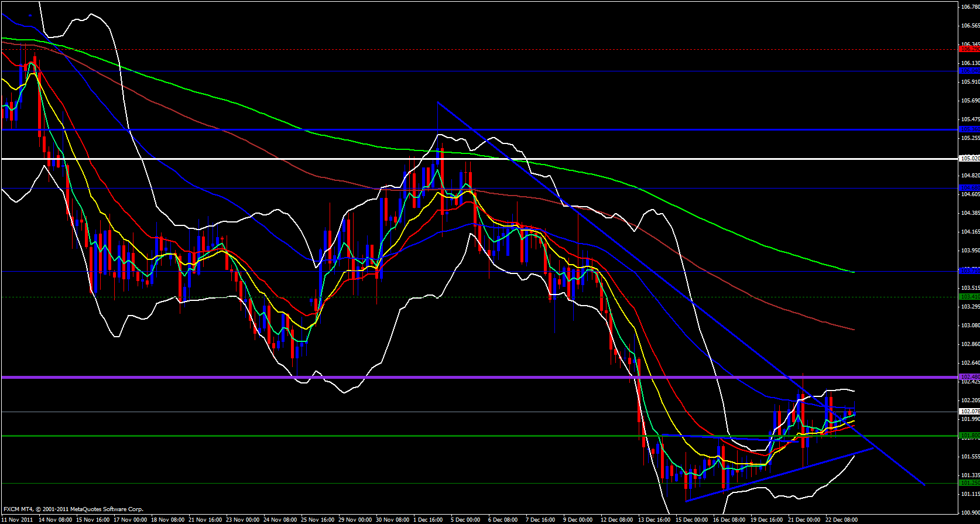Screen dimensions: 980x524
Task: Click the 1 Dec 16:00 time label
Action: pyautogui.click(x=428, y=519)
